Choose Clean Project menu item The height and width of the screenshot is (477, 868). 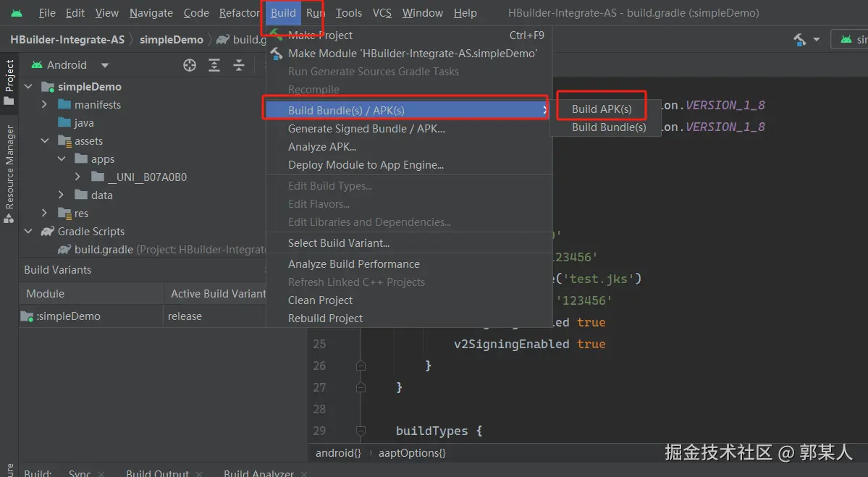tap(409, 300)
